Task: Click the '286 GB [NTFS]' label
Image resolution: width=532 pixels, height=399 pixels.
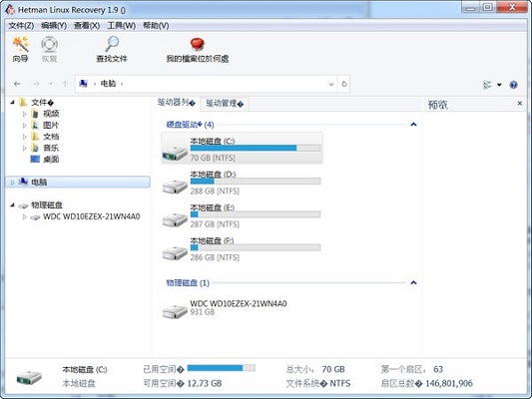Action: coord(215,257)
